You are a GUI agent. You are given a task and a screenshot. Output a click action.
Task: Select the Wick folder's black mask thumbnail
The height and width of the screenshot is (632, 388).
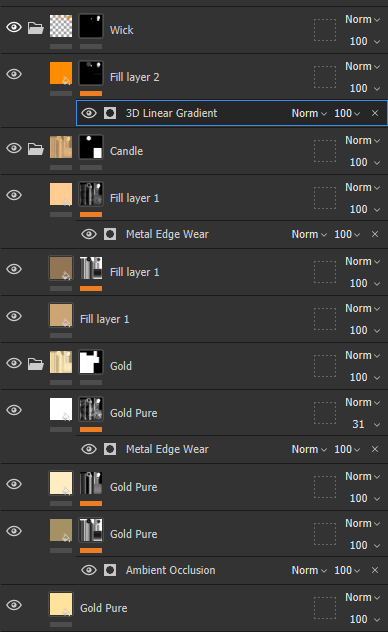click(91, 26)
